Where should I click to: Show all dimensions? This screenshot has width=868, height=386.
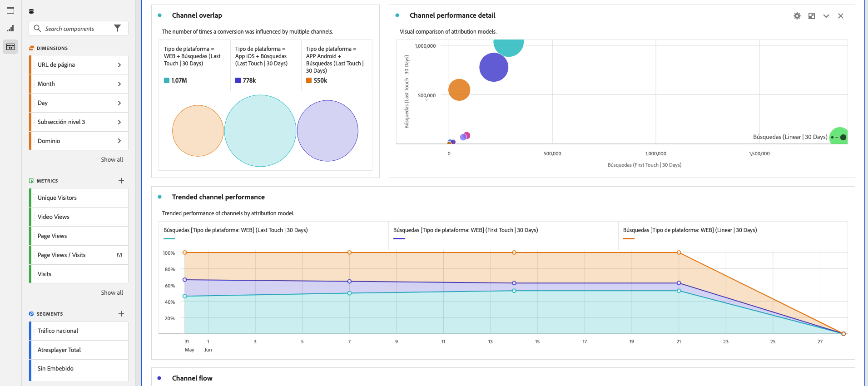point(112,160)
